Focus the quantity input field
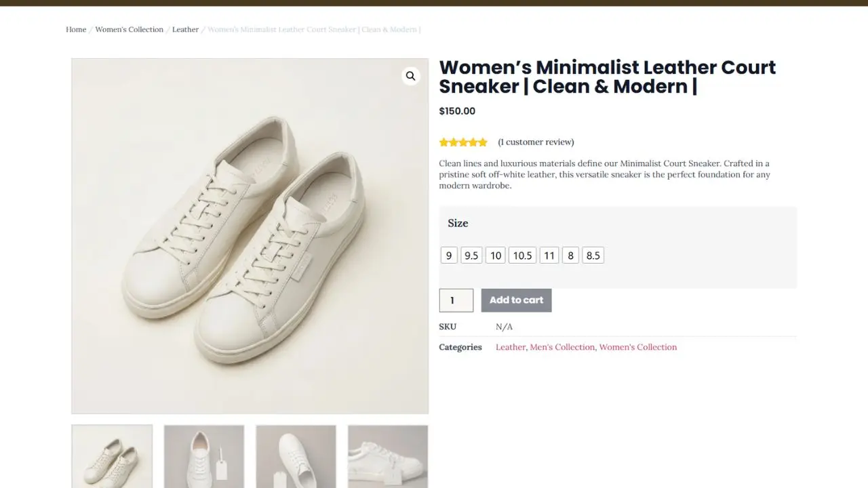The height and width of the screenshot is (488, 868). pyautogui.click(x=456, y=300)
